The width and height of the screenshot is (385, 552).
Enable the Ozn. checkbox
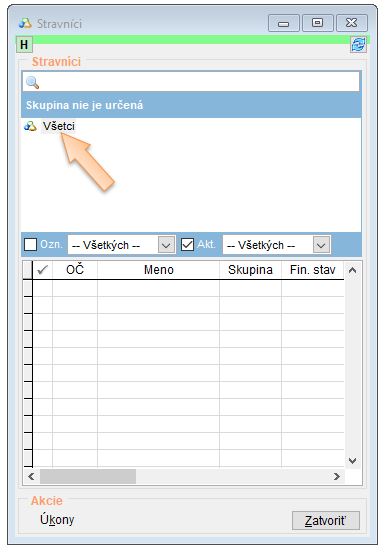coord(30,244)
